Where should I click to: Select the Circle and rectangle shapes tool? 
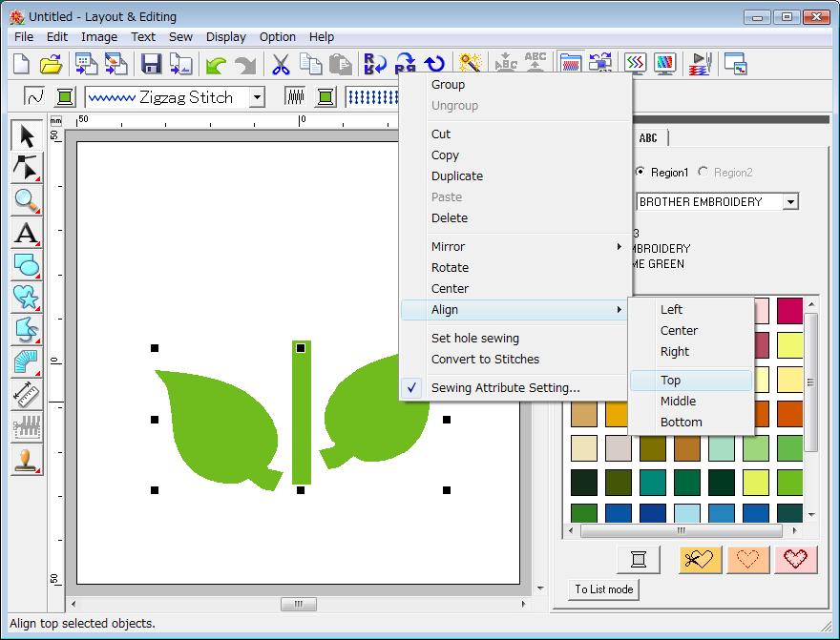tap(27, 265)
